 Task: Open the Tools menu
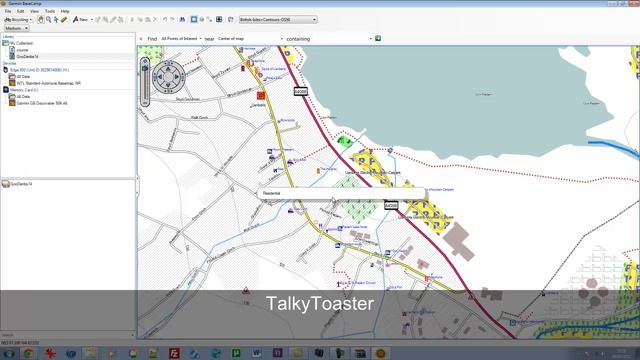coord(50,11)
